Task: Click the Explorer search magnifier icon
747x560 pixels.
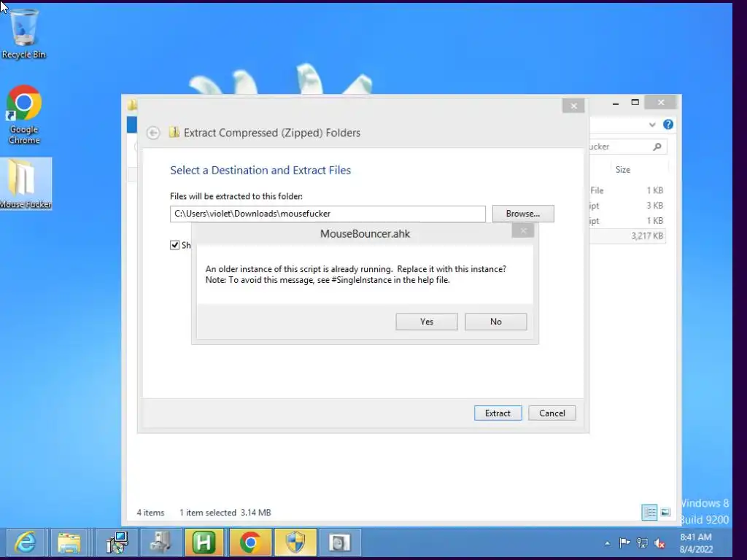Action: pos(657,147)
